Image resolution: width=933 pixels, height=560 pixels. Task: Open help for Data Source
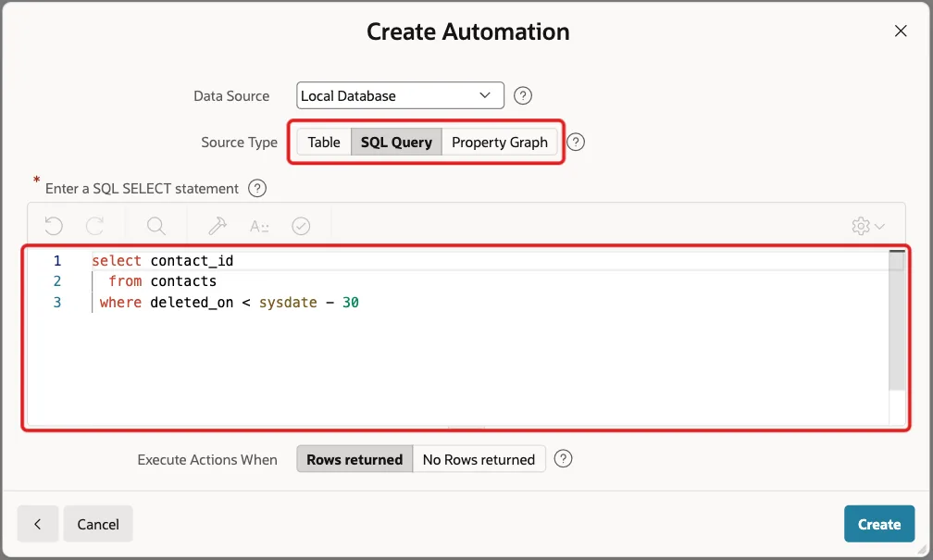[x=522, y=96]
